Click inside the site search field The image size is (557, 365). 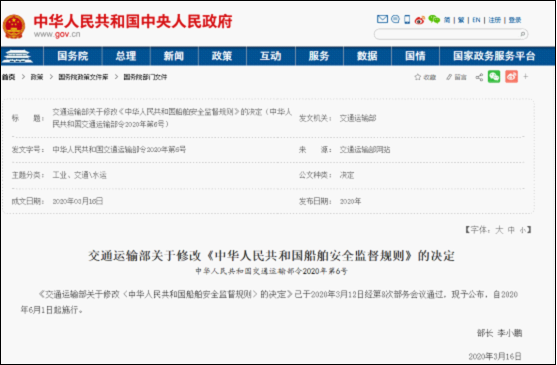[447, 34]
